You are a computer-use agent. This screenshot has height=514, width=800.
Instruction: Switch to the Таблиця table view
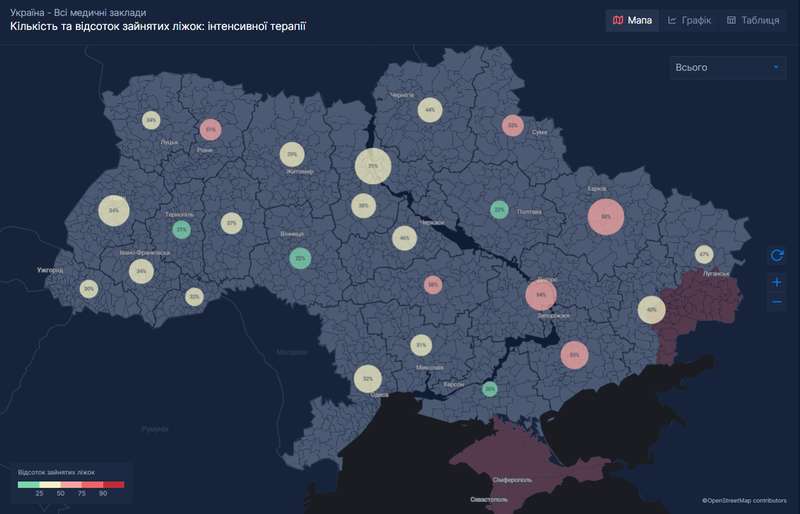coord(752,20)
